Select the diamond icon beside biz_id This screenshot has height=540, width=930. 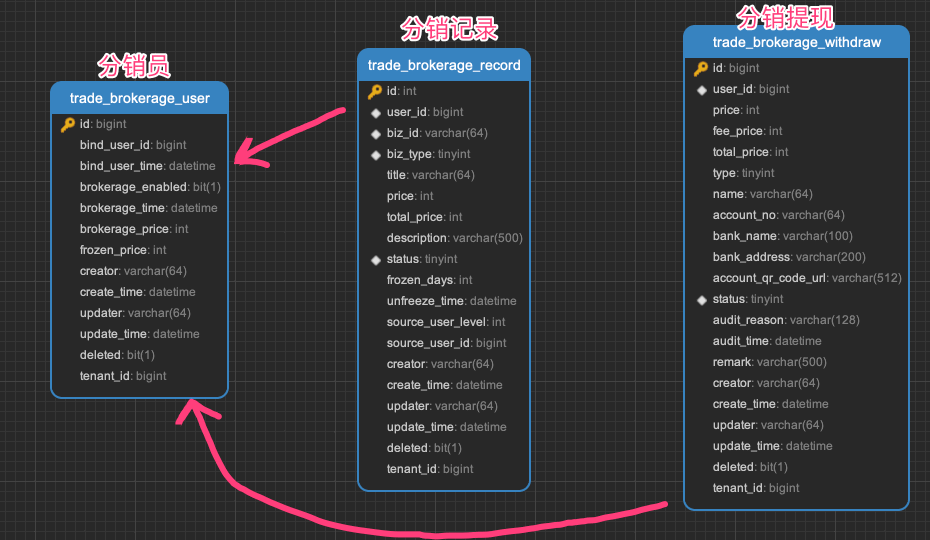coord(376,134)
